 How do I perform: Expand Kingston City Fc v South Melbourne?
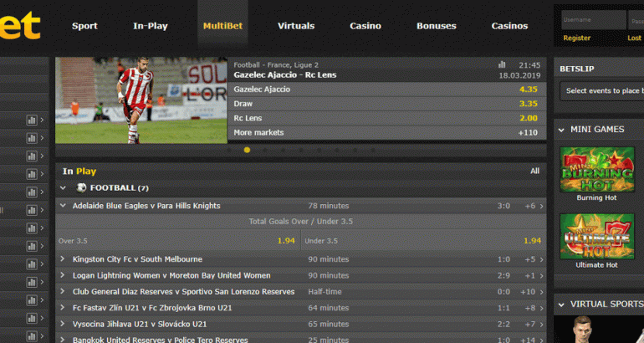(x=63, y=259)
